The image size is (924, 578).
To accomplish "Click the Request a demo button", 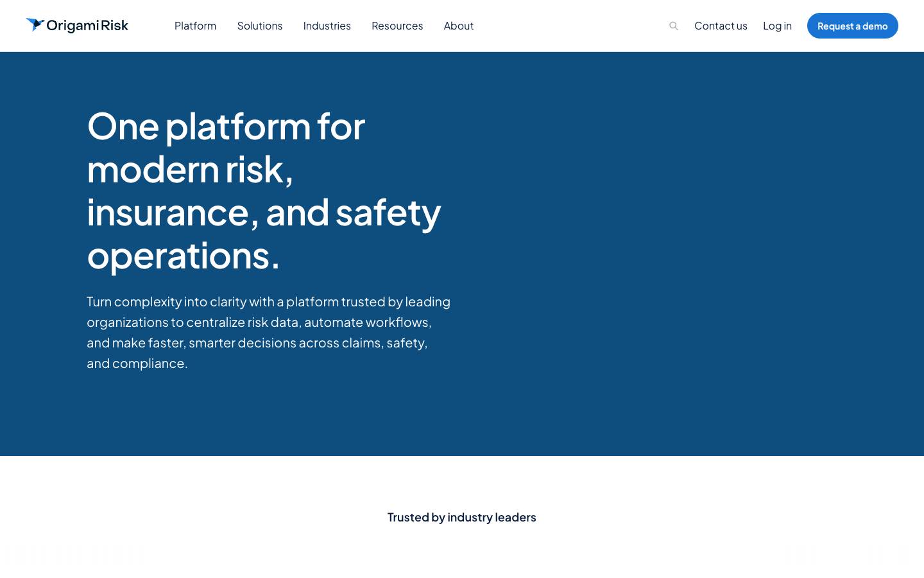I will click(853, 26).
